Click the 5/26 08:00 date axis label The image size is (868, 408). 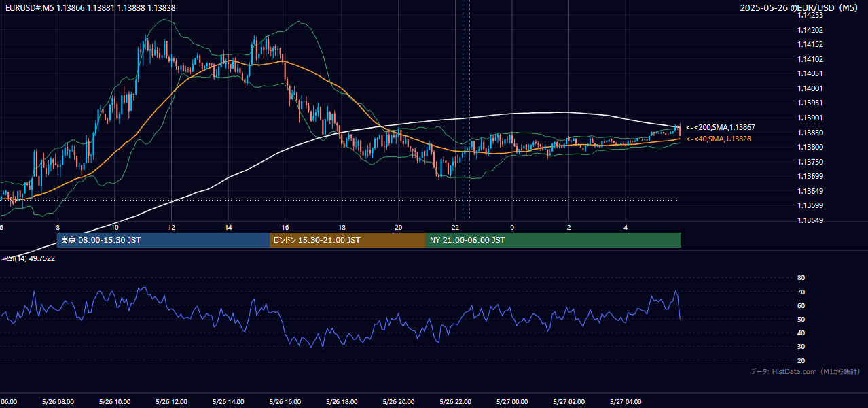[58, 401]
